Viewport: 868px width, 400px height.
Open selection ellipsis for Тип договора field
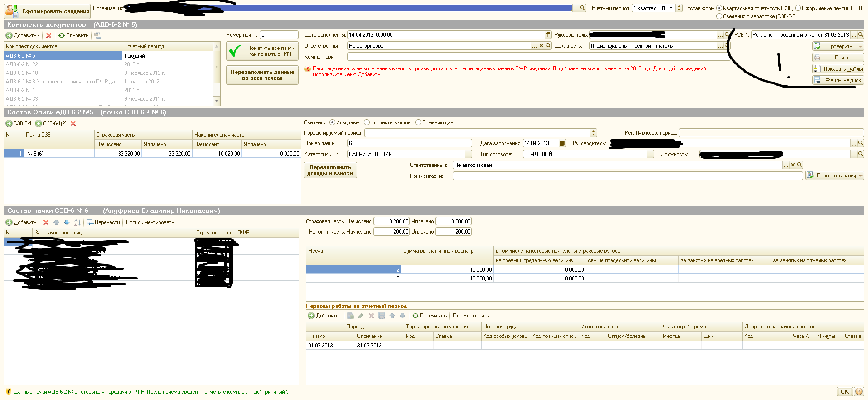coord(651,154)
